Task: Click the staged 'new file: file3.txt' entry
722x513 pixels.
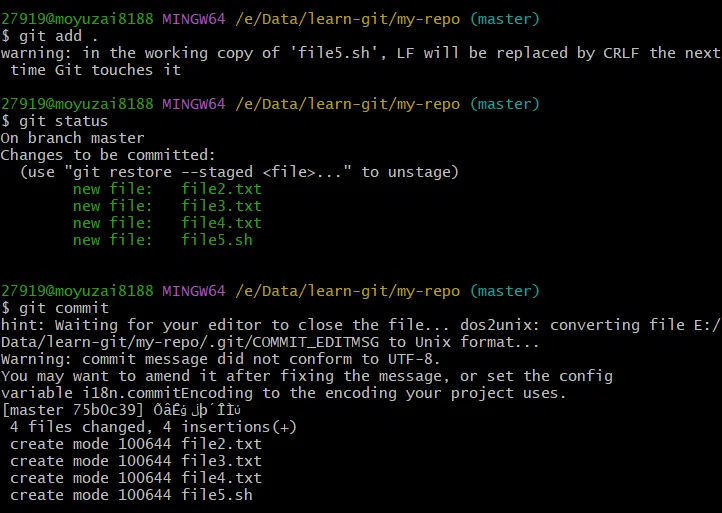Action: click(167, 206)
